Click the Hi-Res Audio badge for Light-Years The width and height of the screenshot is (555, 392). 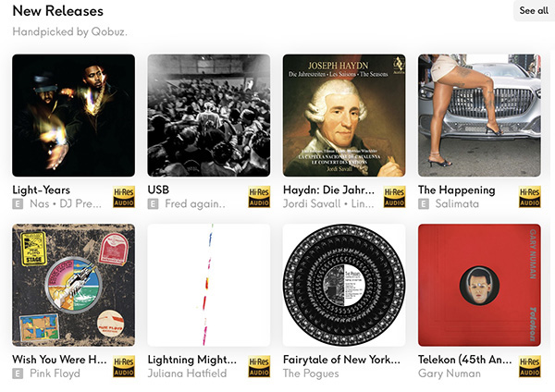[124, 197]
